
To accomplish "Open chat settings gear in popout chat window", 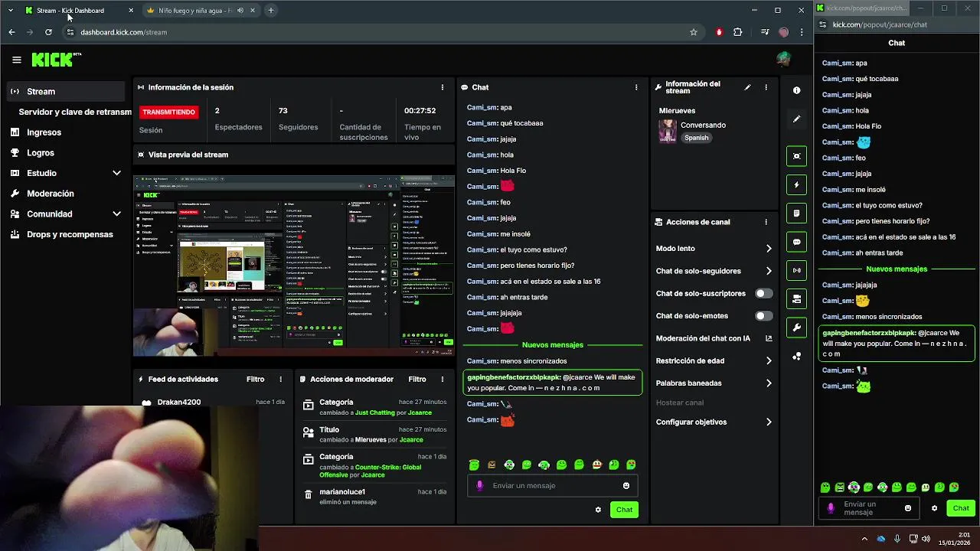I will [x=934, y=508].
